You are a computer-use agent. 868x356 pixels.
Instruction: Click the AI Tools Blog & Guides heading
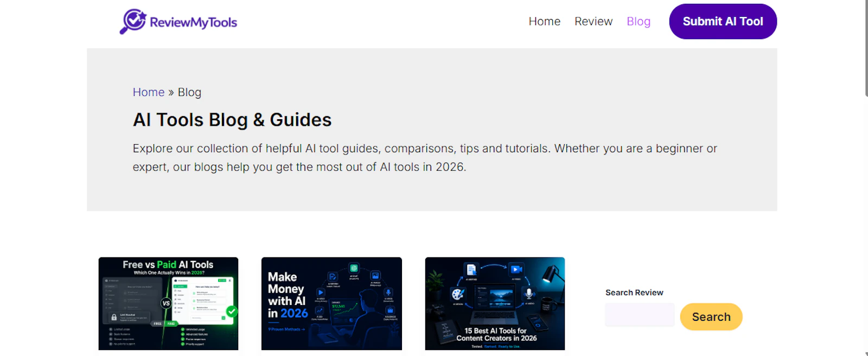(232, 120)
